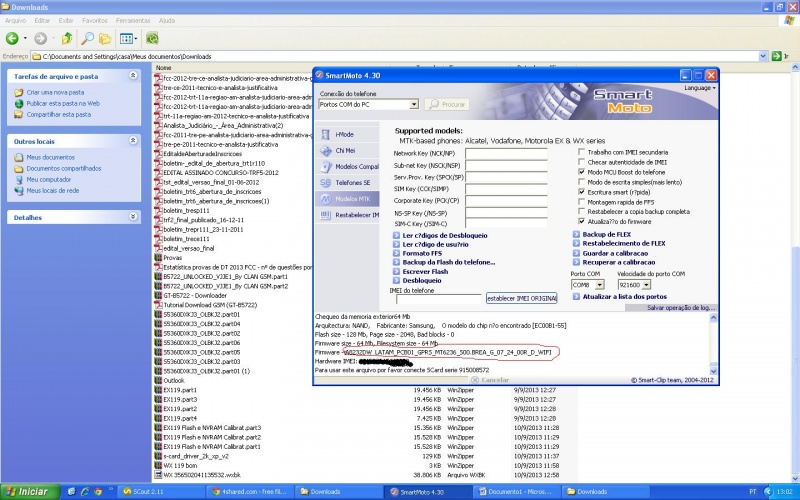Screen dimensions: 800x500
Task: Open the Exibir menu
Action: click(x=66, y=21)
